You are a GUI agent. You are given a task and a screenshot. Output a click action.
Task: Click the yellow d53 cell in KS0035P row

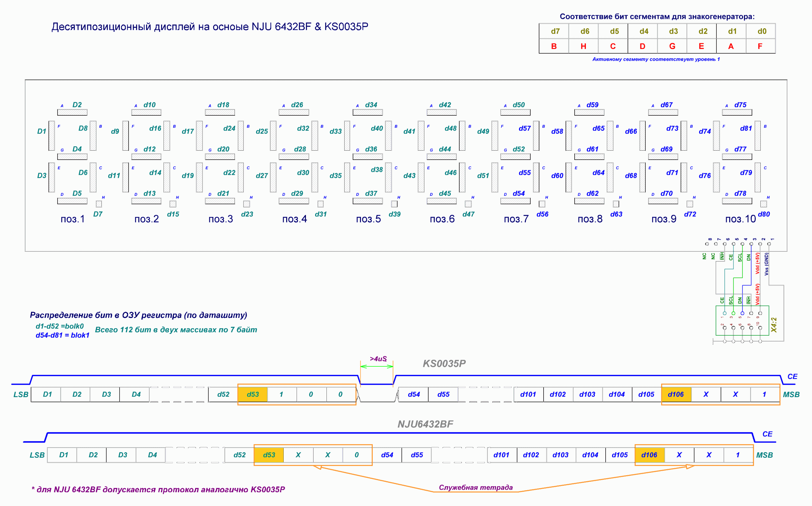tap(253, 395)
